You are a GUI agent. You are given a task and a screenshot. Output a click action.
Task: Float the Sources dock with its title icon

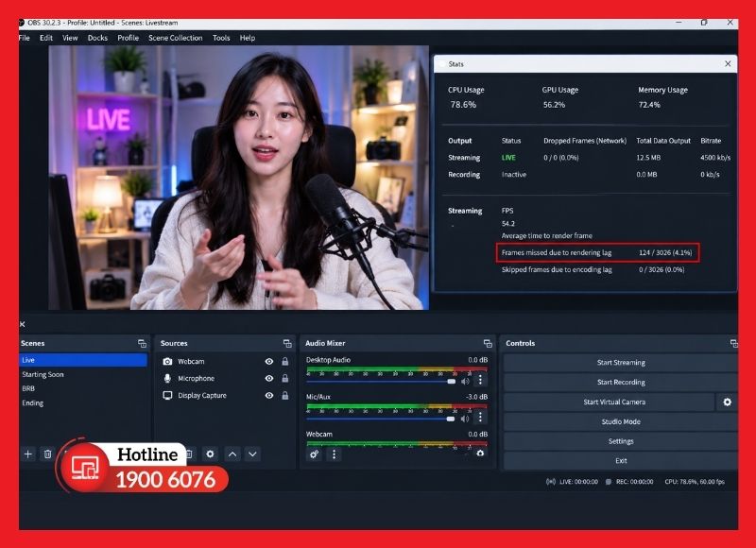point(287,343)
